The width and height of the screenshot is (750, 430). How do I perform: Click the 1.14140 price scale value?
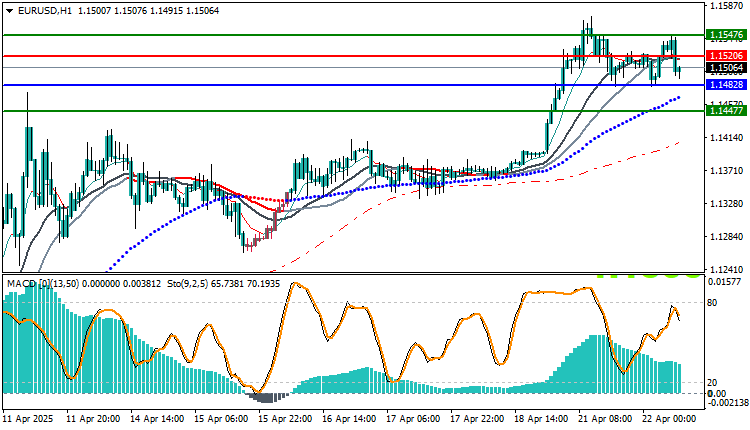pos(727,138)
